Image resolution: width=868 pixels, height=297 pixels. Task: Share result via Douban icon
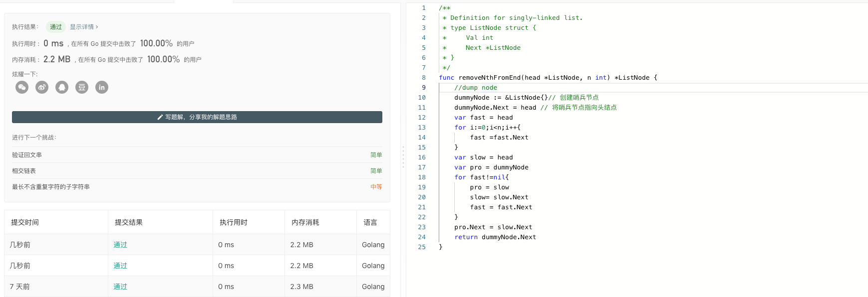82,87
